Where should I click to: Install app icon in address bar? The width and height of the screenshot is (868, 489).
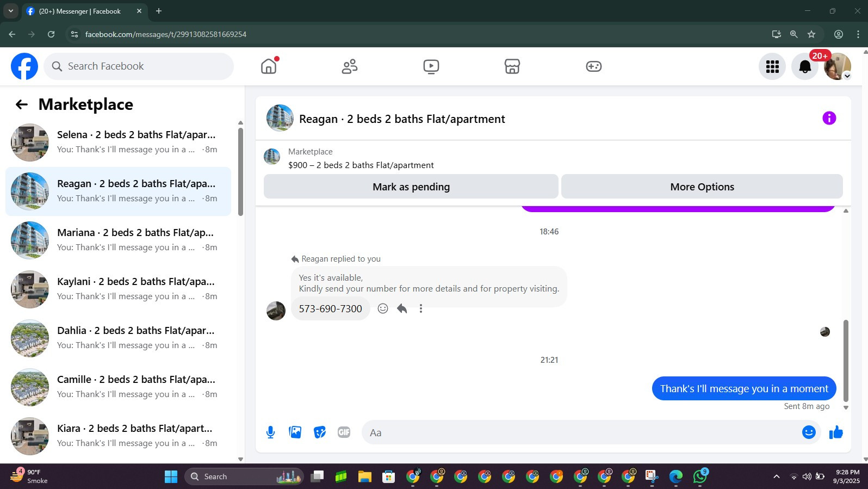click(776, 34)
